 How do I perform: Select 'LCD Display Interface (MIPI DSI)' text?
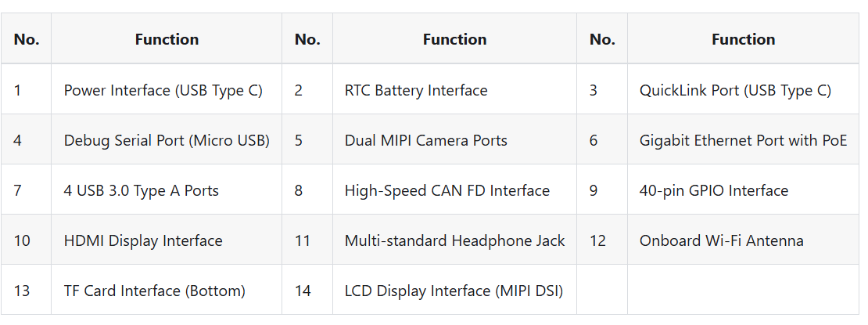point(454,291)
